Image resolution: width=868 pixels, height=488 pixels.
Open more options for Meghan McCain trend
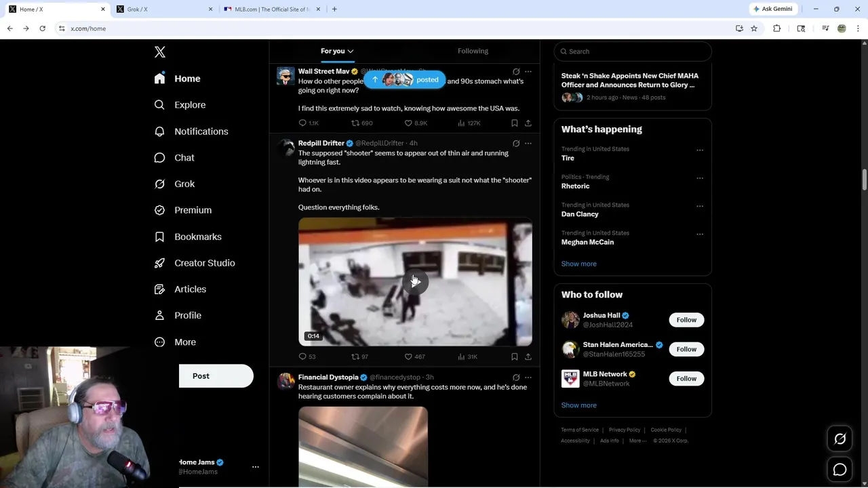[x=700, y=234]
